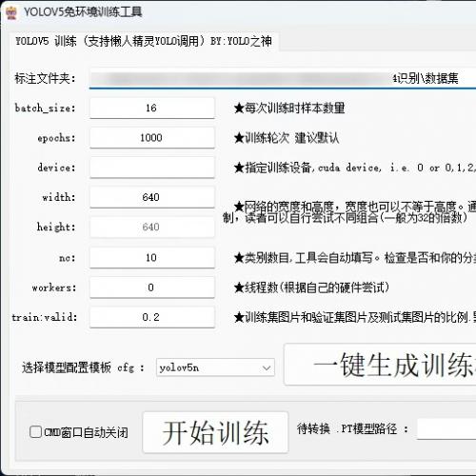The width and height of the screenshot is (476, 476).
Task: Click the YOLOV5免环境训练工具 window title
Action: coord(83,12)
